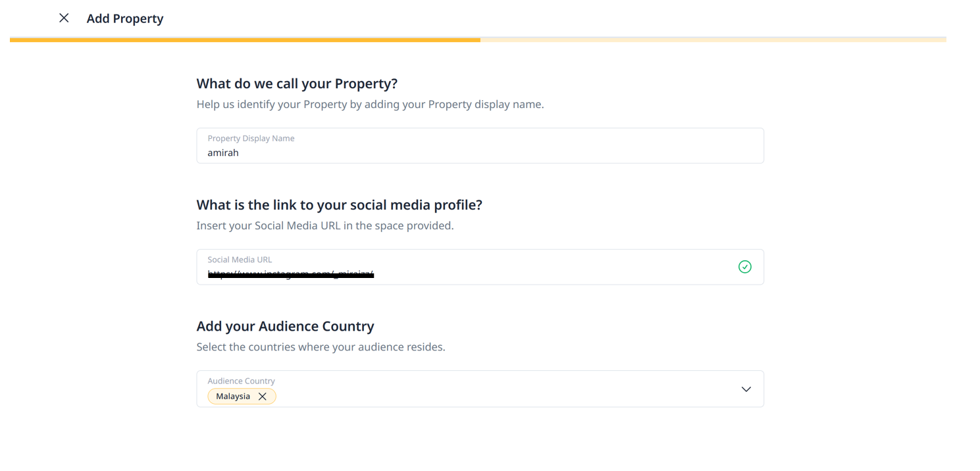Click the "Audience Country" field label
Image resolution: width=980 pixels, height=471 pixels.
coord(241,381)
